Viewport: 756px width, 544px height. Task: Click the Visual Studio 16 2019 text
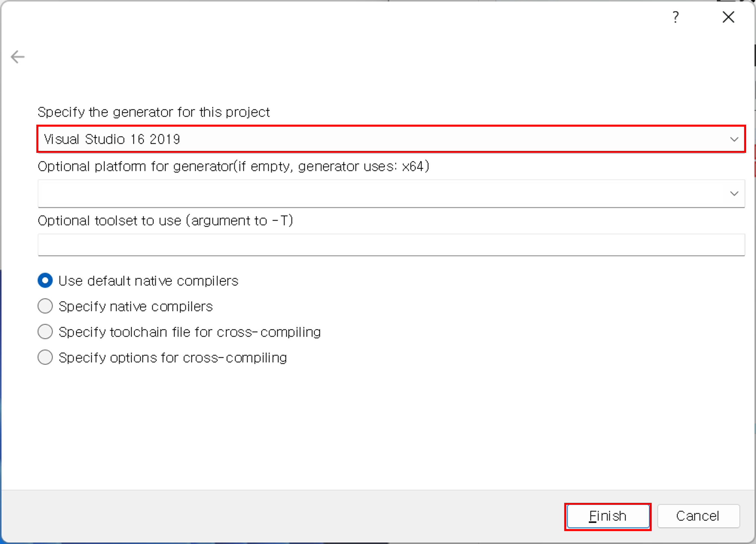click(x=112, y=139)
